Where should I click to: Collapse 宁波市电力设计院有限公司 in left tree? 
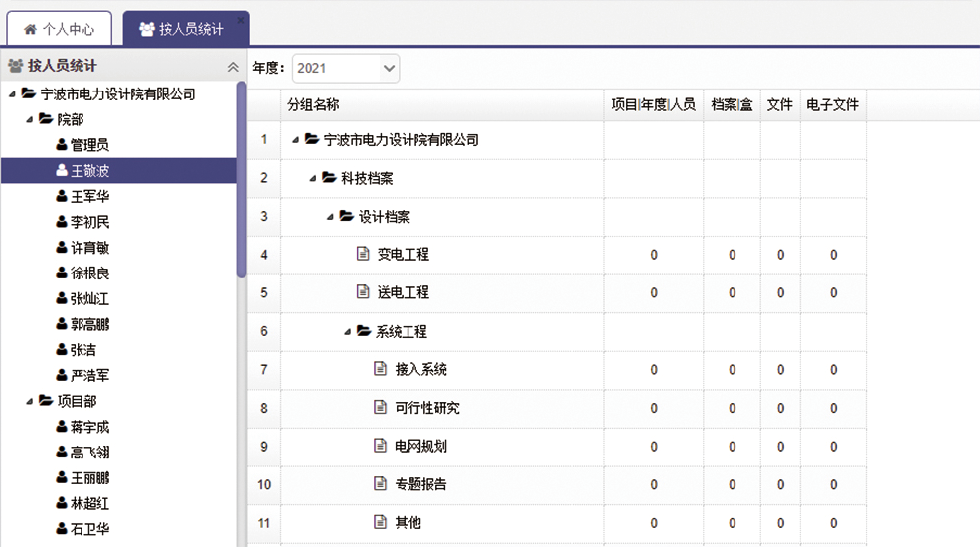12,94
